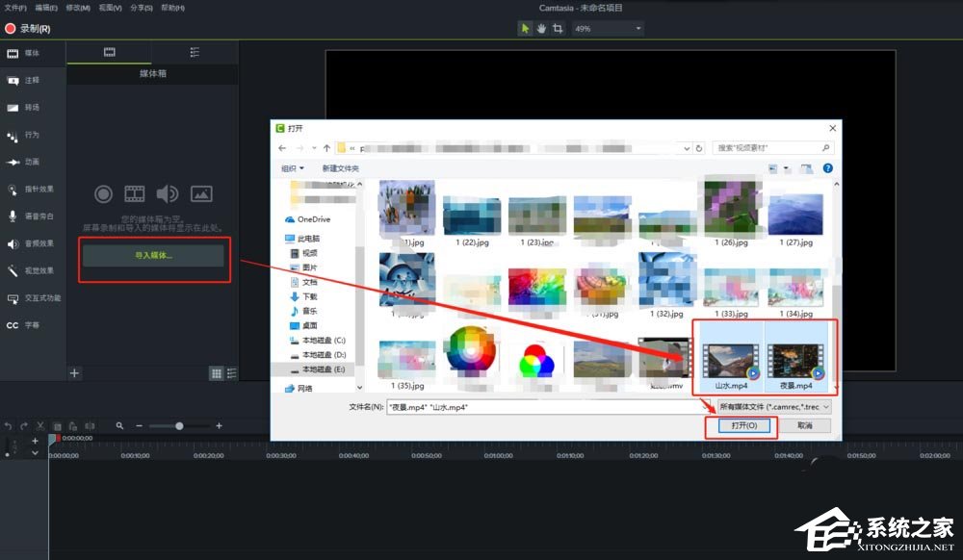
Task: Select the 动画 (Animations) sidebar icon
Action: (x=26, y=162)
